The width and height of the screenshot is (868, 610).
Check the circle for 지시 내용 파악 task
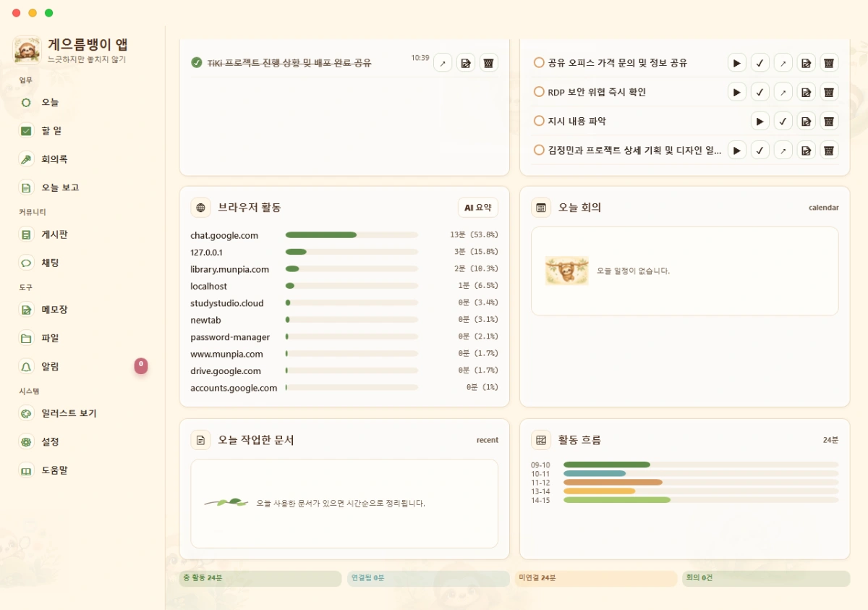tap(539, 121)
